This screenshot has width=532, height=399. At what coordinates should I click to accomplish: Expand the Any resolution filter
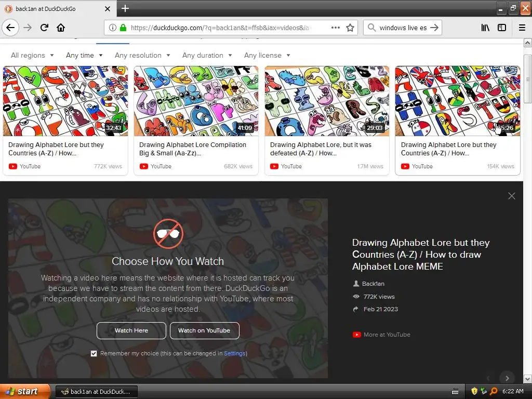point(142,55)
